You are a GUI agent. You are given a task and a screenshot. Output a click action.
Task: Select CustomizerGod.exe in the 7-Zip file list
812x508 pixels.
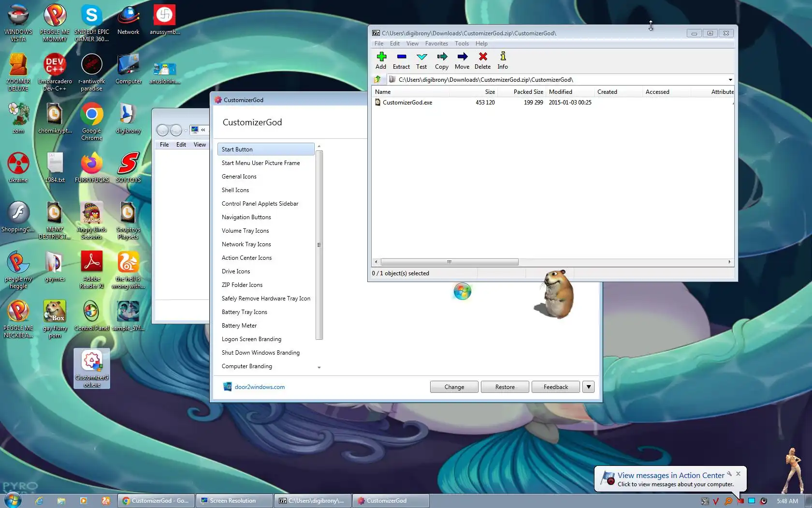pos(407,103)
